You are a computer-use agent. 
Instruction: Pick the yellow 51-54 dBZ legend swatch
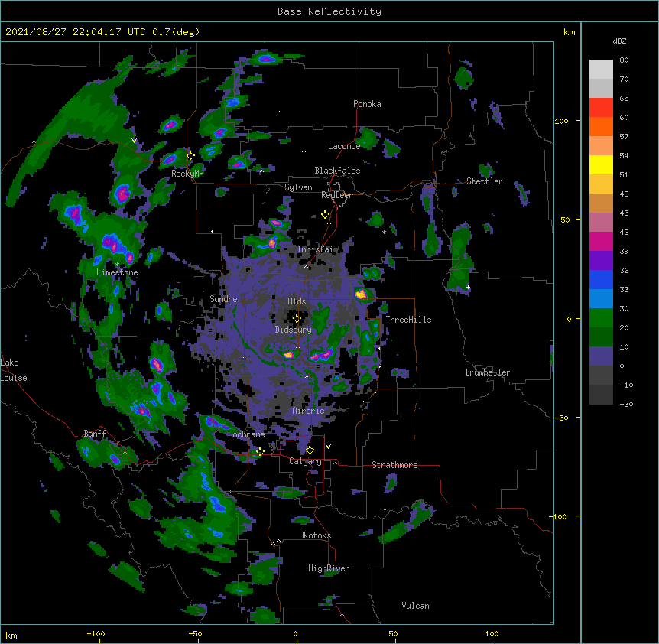coord(601,165)
